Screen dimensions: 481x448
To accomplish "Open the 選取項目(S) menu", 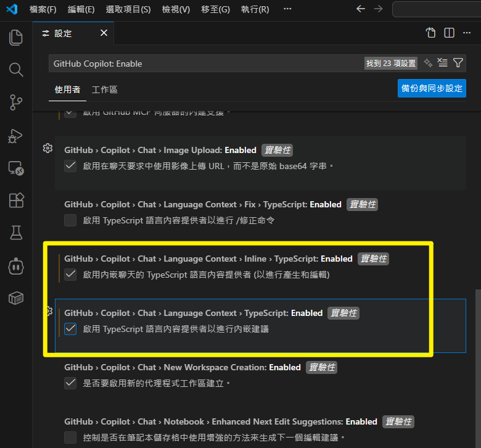I will 128,9.
